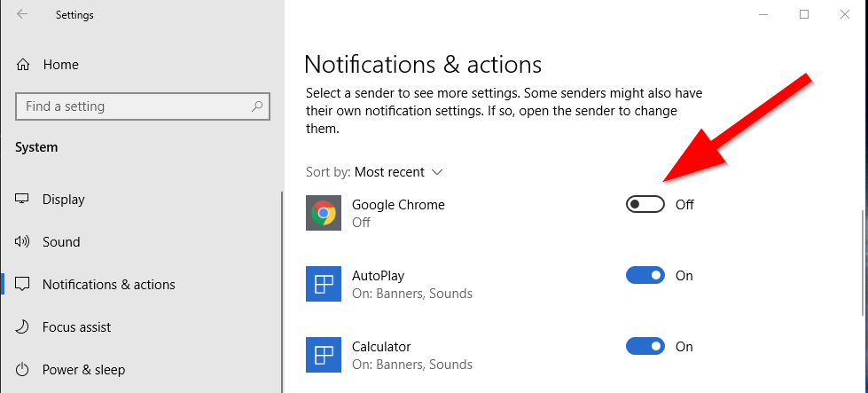Click the System section heading
868x393 pixels.
point(36,147)
